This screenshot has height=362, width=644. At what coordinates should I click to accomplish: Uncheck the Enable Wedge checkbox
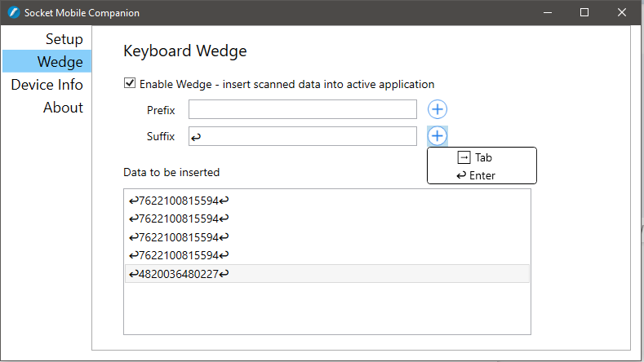(130, 83)
